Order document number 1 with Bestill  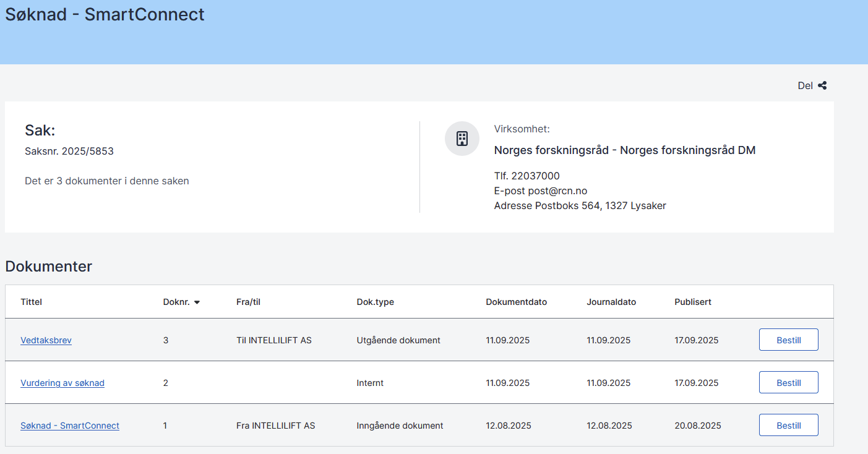788,426
